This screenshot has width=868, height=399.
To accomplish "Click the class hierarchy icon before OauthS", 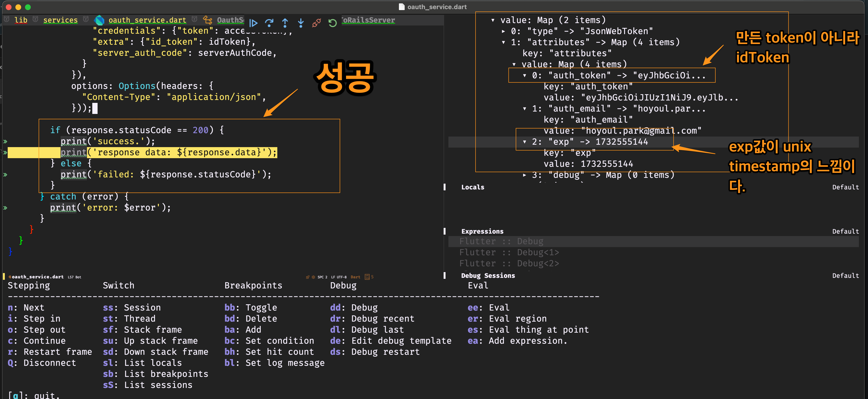I will (208, 20).
